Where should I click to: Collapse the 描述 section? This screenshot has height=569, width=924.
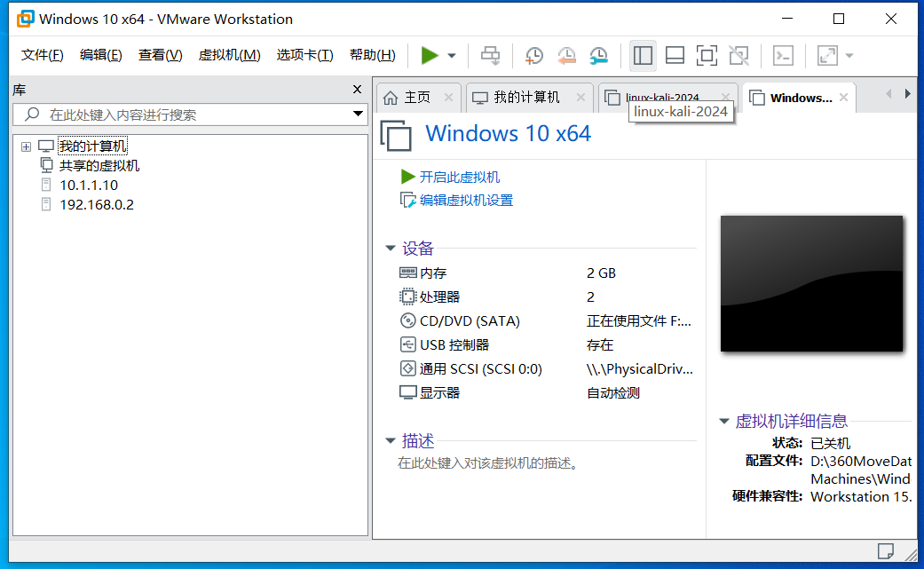coord(391,440)
